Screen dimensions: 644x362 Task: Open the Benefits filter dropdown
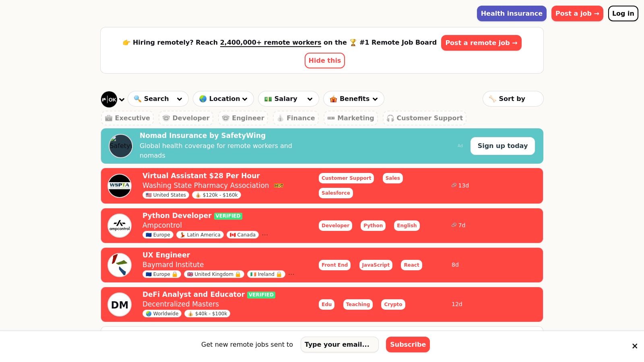354,99
